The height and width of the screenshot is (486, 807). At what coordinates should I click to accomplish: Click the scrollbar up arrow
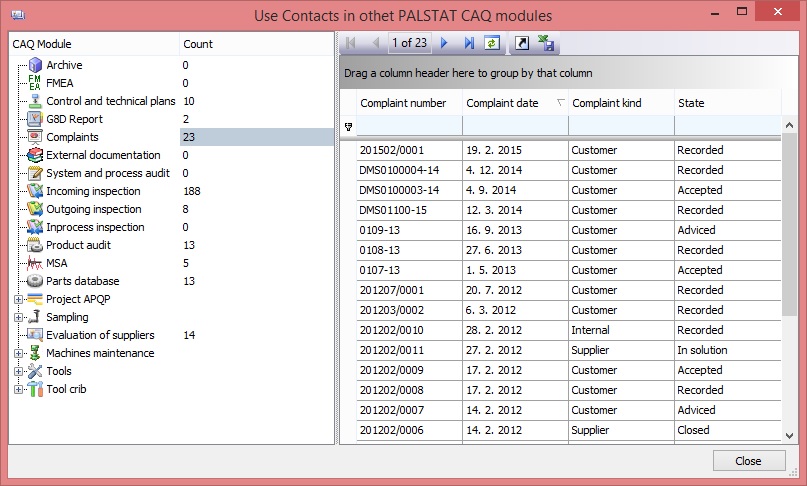[x=789, y=125]
